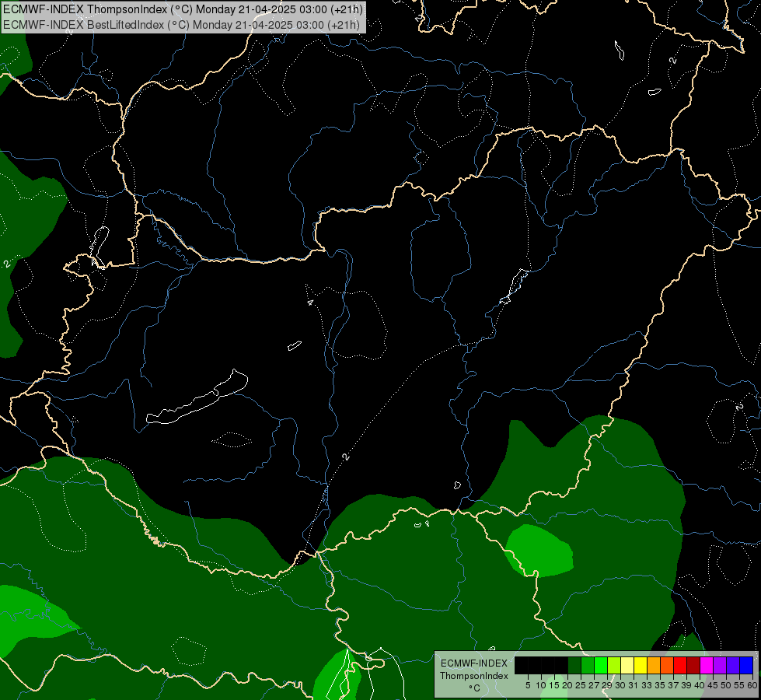
Task: Click the legend tick value '33'
Action: coord(647,685)
